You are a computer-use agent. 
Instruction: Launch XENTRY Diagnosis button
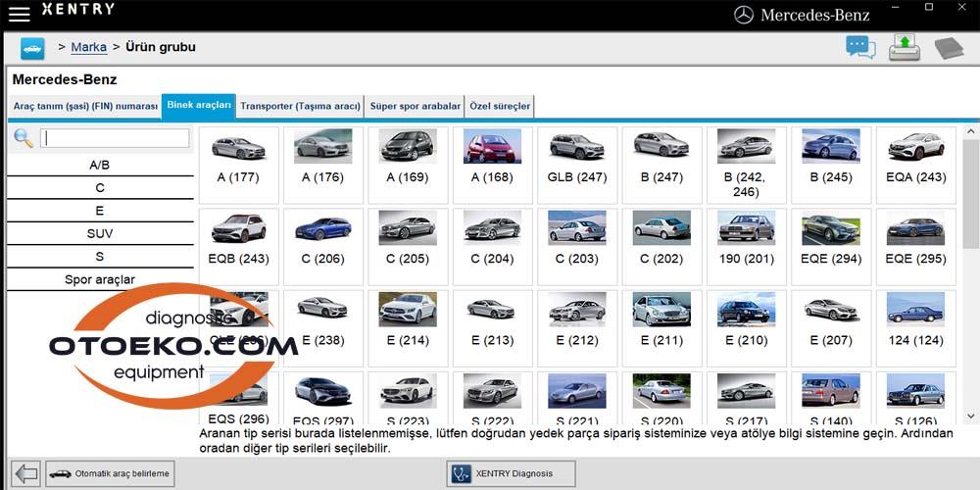click(511, 473)
